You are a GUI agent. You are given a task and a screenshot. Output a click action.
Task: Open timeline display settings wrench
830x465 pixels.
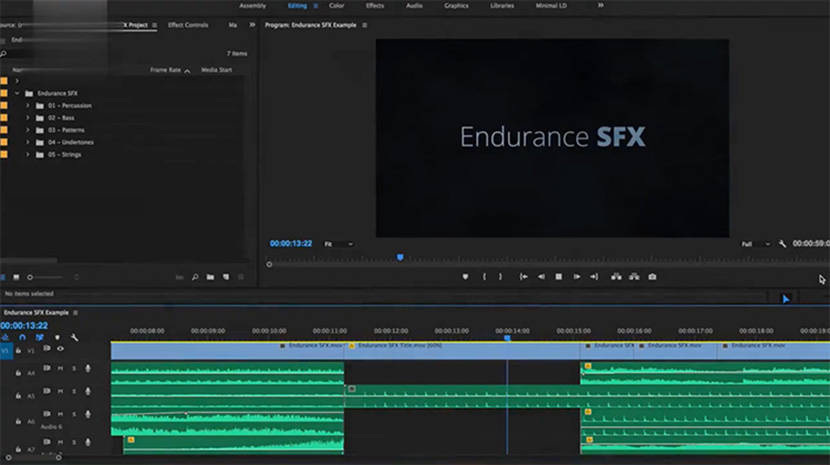(75, 337)
